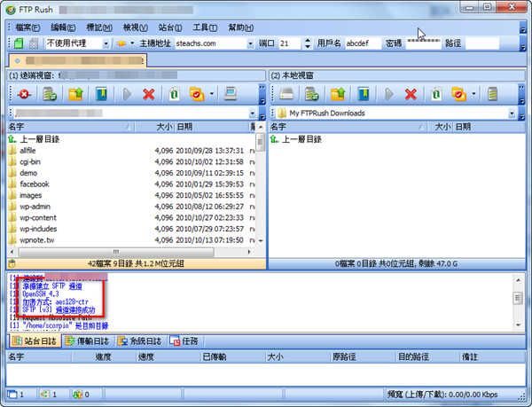Click the bottom status bar transfer arrows icon
The width and height of the screenshot is (532, 407).
[78, 395]
